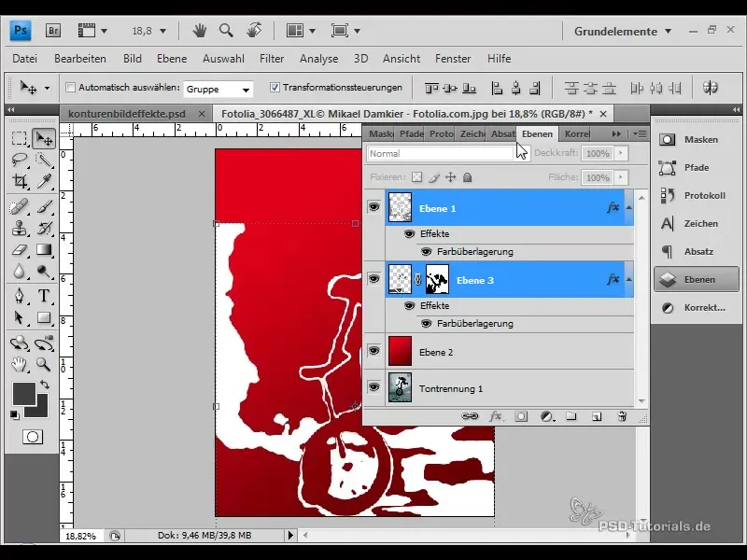Click the Rotate View tool in application bar
The width and height of the screenshot is (747, 560).
(x=254, y=31)
